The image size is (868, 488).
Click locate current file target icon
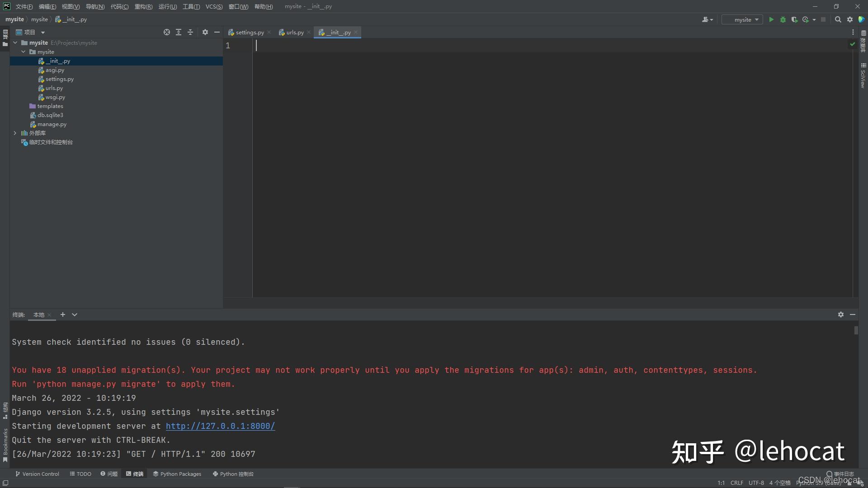point(167,32)
